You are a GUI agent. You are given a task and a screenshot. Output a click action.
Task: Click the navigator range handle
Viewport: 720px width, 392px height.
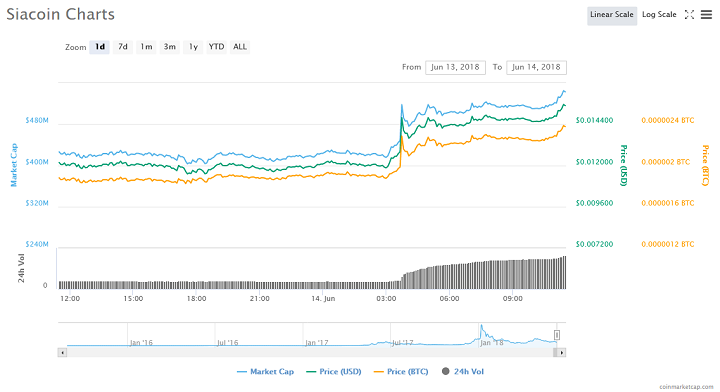(x=557, y=336)
